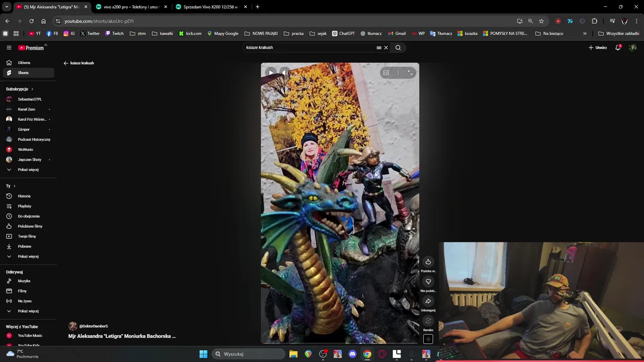Open Discord from the taskbar
This screenshot has height=362, width=644.
353,354
